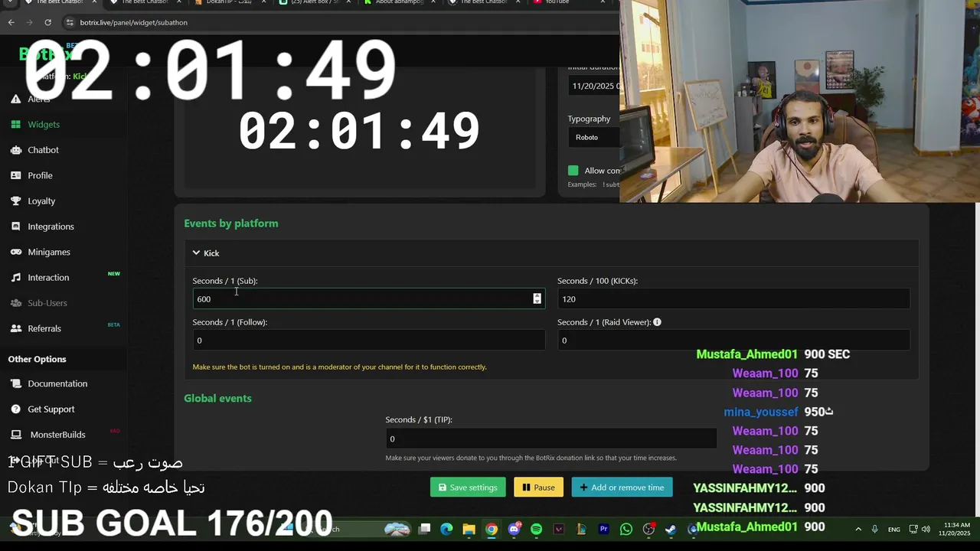Click the Get Support icon
The width and height of the screenshot is (980, 551).
tap(15, 409)
